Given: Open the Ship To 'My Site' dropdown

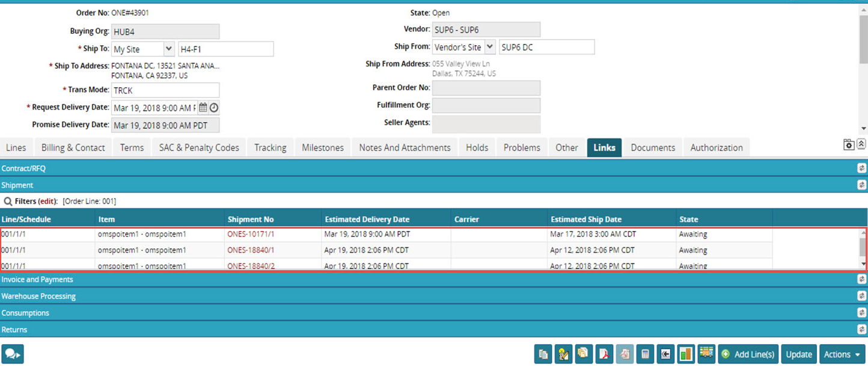Looking at the screenshot, I should tap(169, 49).
